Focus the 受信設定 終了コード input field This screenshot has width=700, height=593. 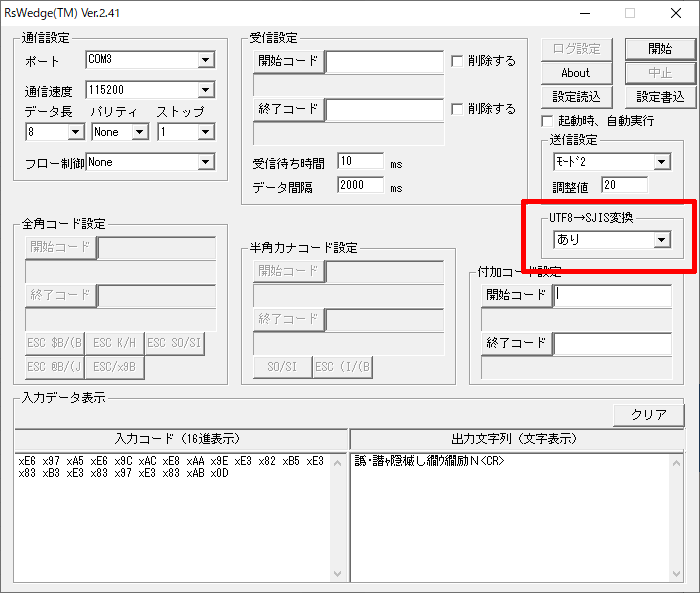click(x=385, y=110)
